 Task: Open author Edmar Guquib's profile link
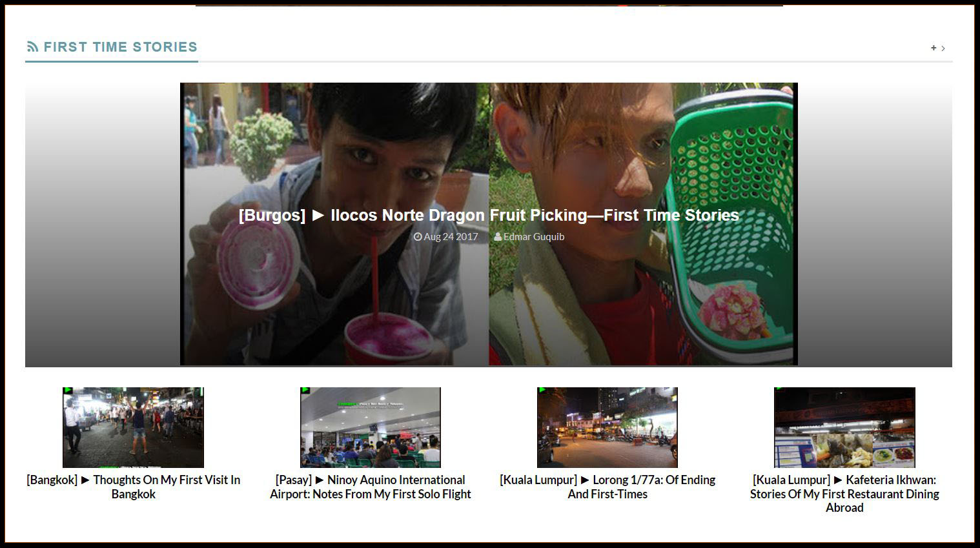[534, 237]
